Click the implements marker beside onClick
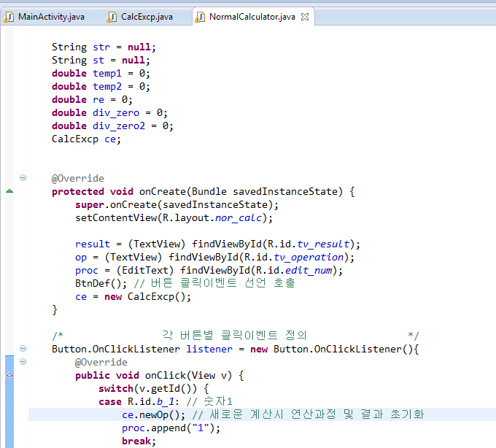 click(9, 374)
